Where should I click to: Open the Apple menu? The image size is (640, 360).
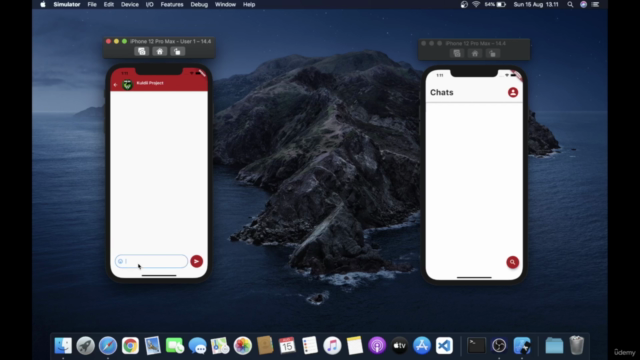tap(43, 4)
